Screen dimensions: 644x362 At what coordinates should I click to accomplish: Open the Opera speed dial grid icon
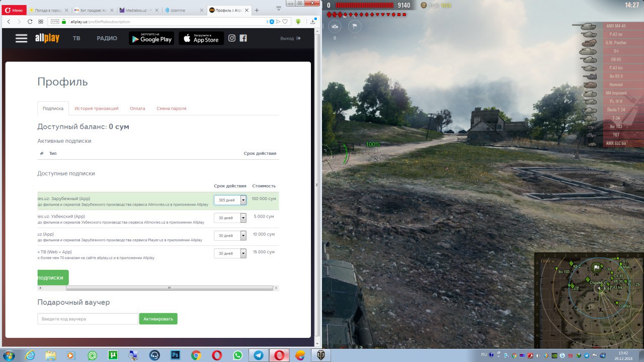point(40,22)
